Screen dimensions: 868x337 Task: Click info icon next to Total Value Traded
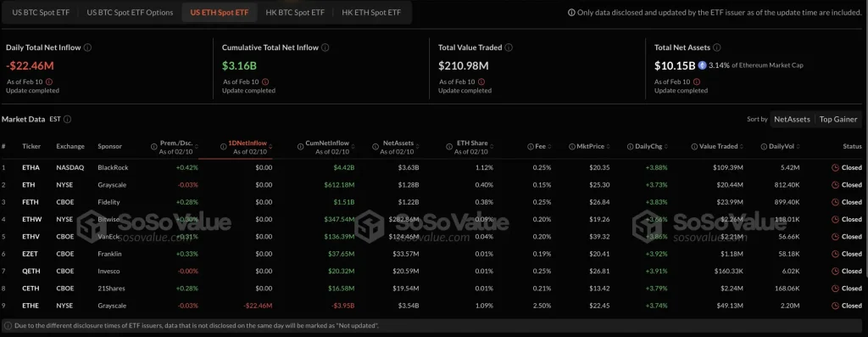[509, 48]
